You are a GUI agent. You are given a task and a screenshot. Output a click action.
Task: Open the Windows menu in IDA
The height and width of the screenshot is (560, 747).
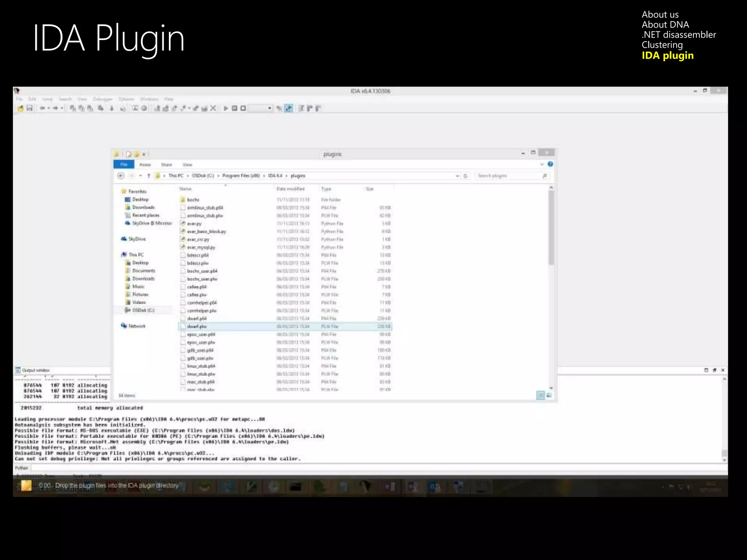[x=149, y=99]
